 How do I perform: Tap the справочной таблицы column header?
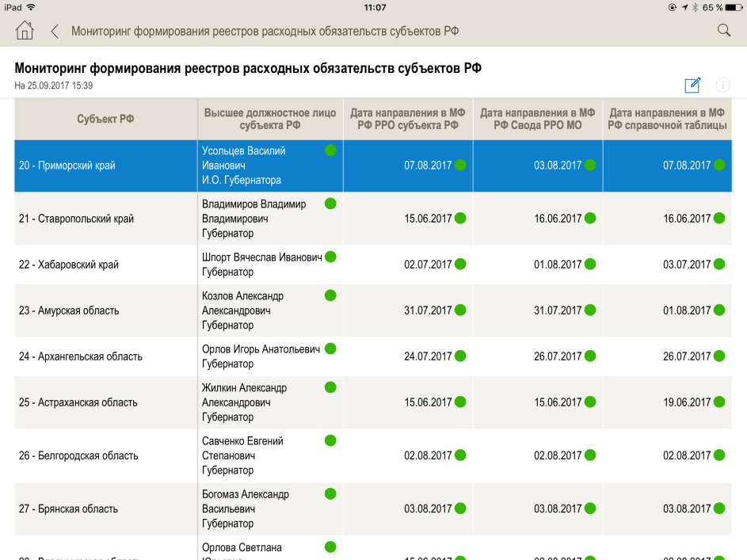point(667,119)
